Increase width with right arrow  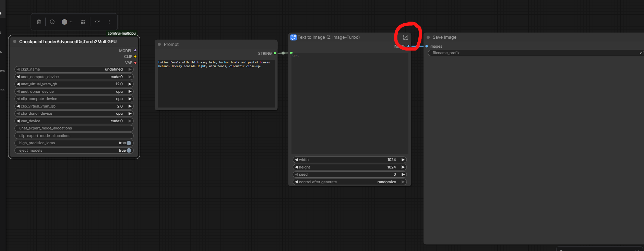[x=403, y=160]
